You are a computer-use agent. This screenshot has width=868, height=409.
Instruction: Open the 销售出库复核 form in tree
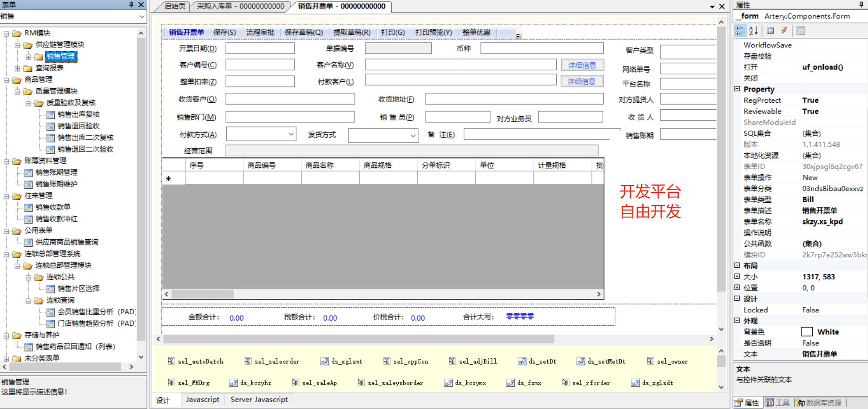79,114
